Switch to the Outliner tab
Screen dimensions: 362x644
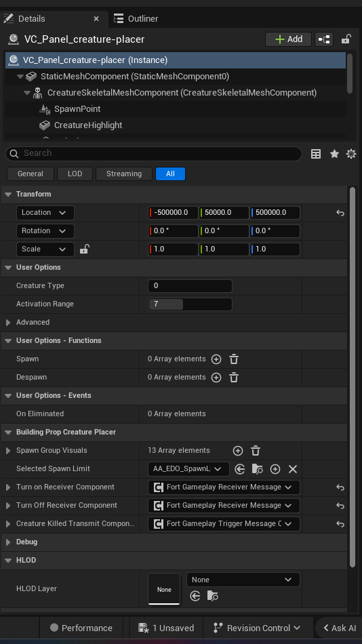[x=136, y=18]
